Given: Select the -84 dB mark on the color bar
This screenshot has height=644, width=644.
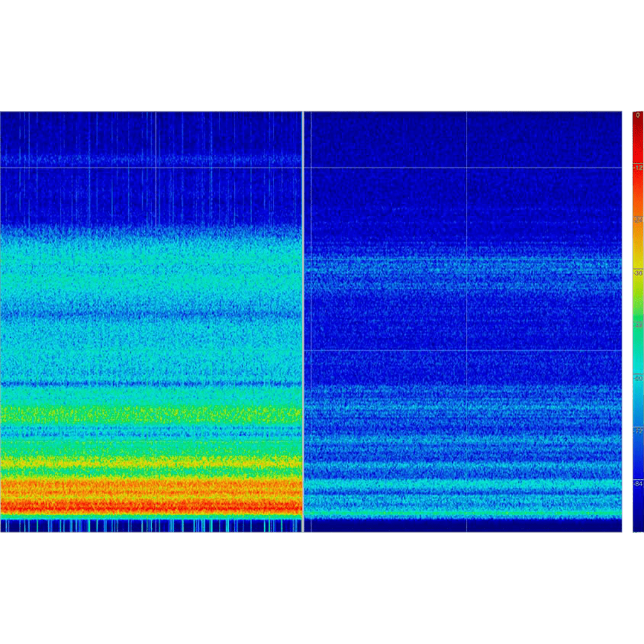Looking at the screenshot, I should pos(638,483).
